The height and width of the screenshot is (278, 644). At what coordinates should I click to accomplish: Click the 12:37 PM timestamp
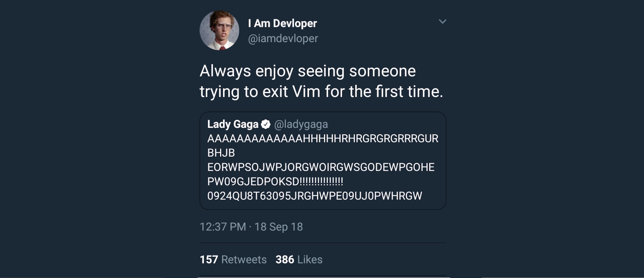click(223, 227)
